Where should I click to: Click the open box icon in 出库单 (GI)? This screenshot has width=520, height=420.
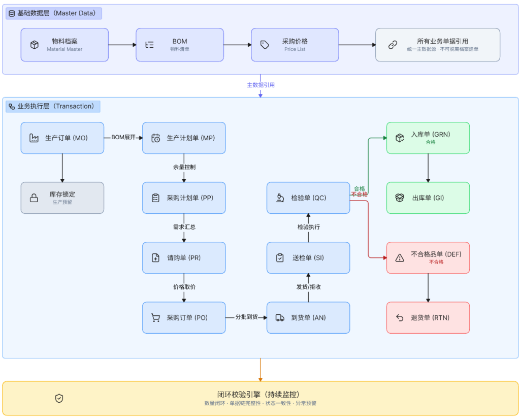pos(400,198)
